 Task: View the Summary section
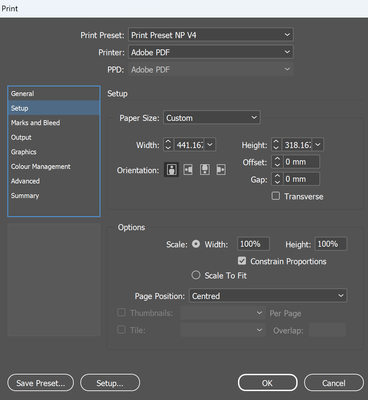click(x=54, y=196)
